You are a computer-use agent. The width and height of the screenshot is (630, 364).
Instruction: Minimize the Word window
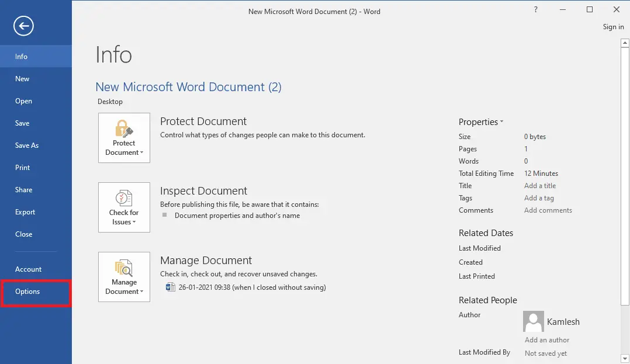562,10
